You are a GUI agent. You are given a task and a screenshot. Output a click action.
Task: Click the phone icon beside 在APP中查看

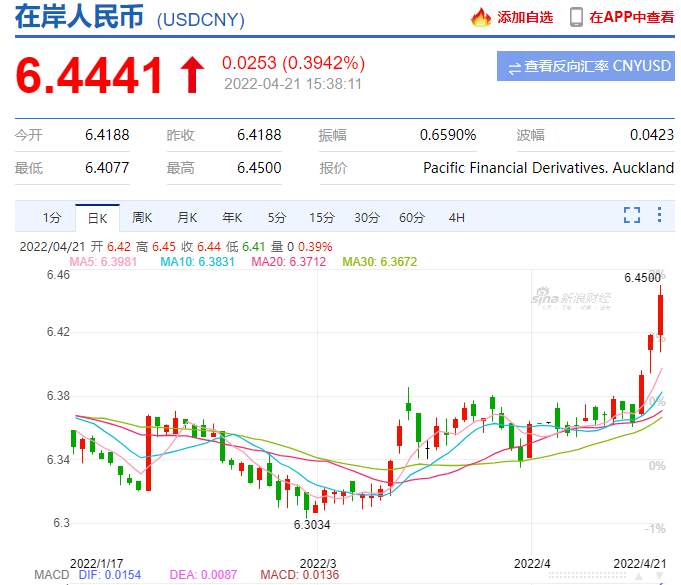coord(576,17)
